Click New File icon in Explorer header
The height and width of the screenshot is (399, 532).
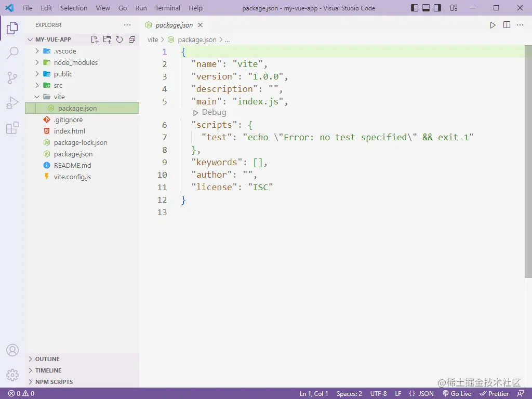[x=95, y=39]
